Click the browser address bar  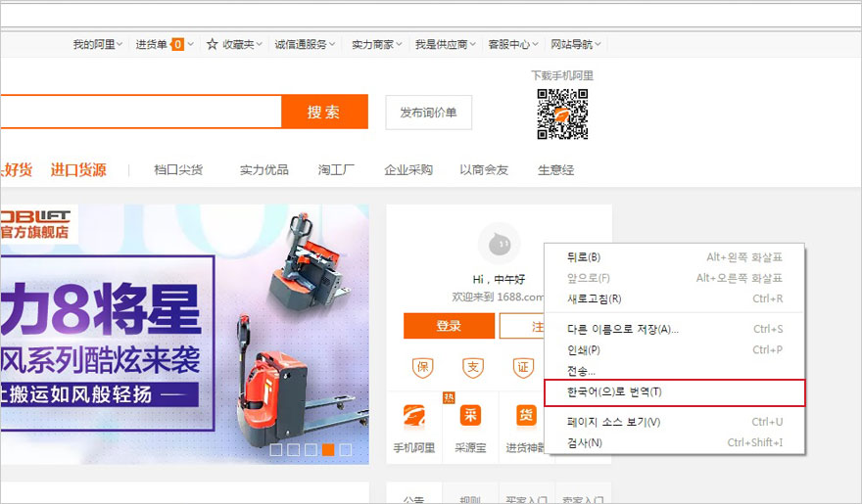point(431,16)
